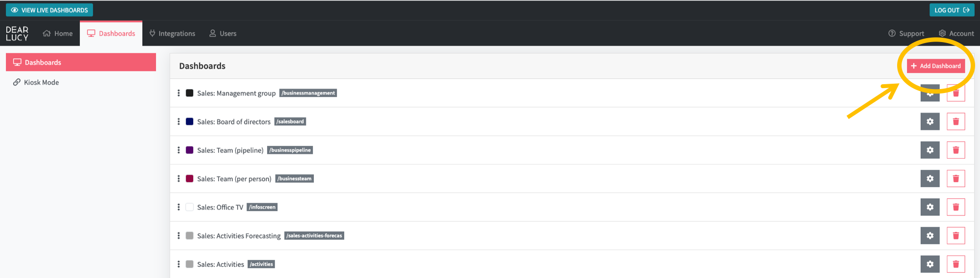Open settings gear for Sales: Activities
This screenshot has height=278, width=980.
(930, 264)
